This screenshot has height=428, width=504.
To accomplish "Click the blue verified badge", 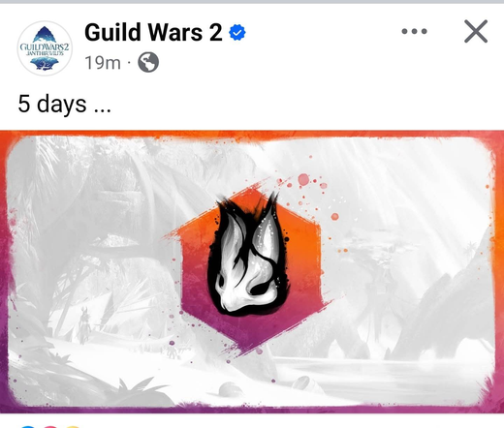I will 237,33.
